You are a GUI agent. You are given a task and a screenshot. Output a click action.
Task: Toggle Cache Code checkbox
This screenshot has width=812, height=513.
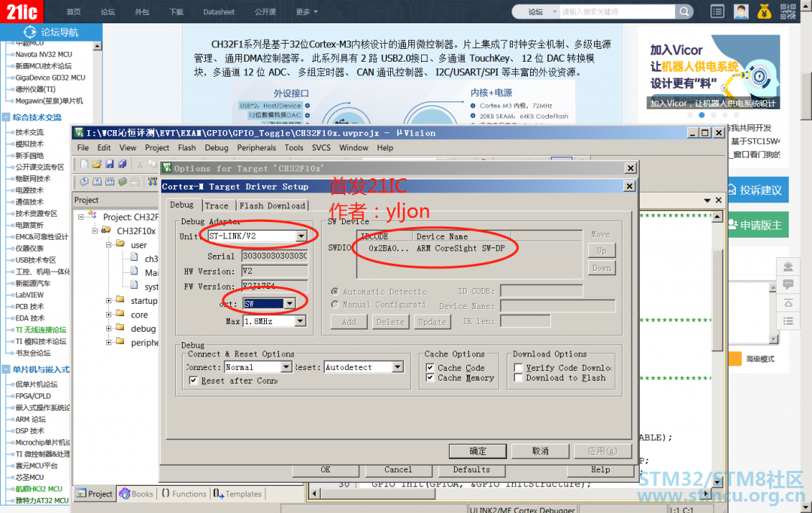coord(430,367)
